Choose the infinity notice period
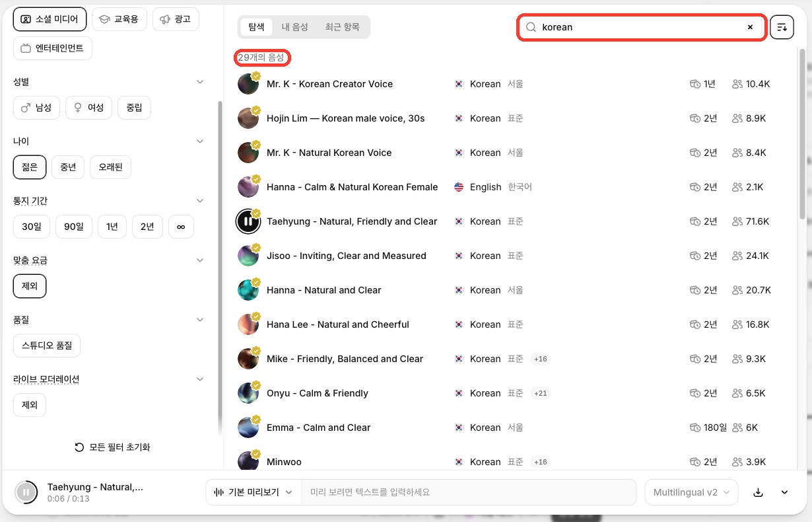The width and height of the screenshot is (812, 522). [x=181, y=227]
